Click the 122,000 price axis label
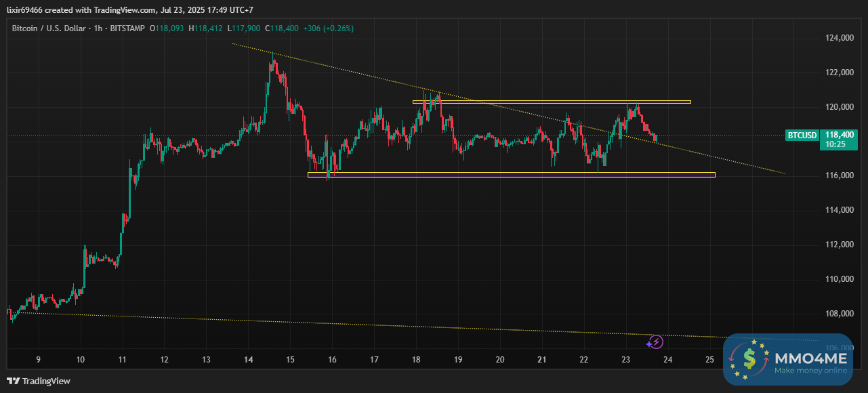Image resolution: width=868 pixels, height=393 pixels. point(840,73)
